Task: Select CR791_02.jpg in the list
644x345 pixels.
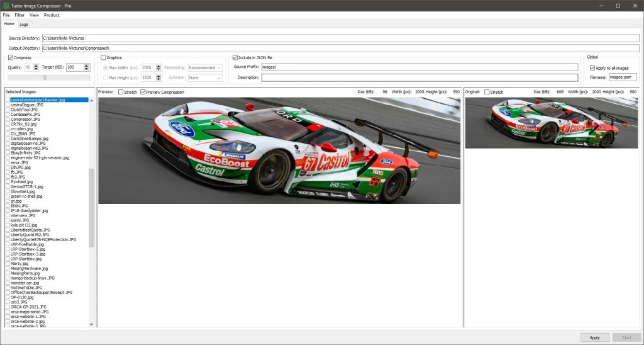Action: point(23,124)
